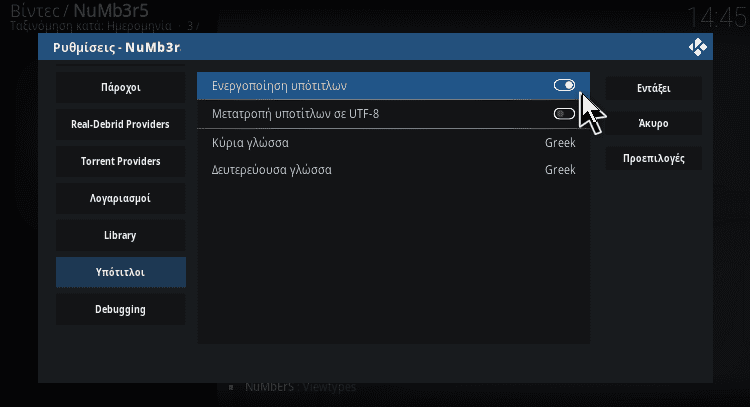The image size is (750, 407).
Task: Select Real-Debrid Providers category
Action: click(x=121, y=124)
